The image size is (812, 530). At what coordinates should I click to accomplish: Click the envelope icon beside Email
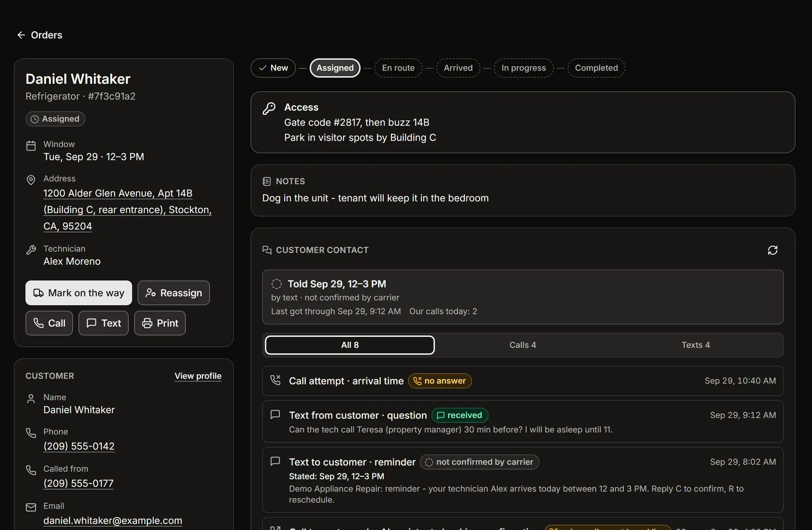[x=31, y=507]
